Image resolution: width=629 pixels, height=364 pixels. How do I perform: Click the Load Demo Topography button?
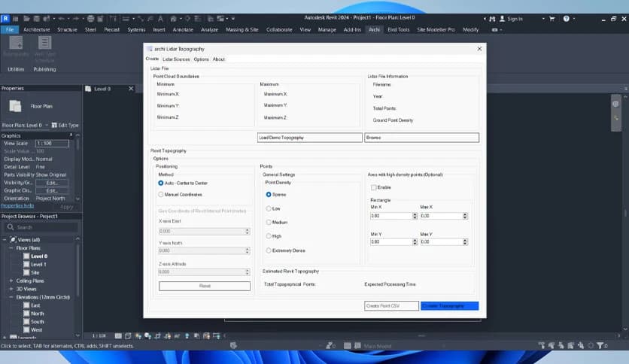[309, 138]
